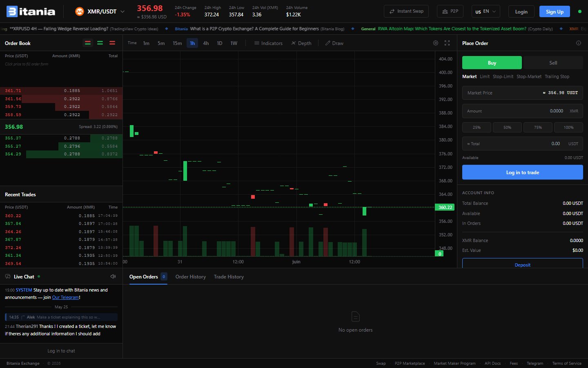Show only asks in order book

pos(112,43)
